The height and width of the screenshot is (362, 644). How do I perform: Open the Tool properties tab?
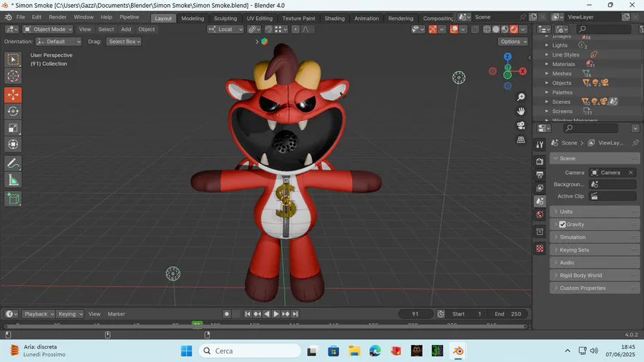tap(540, 145)
